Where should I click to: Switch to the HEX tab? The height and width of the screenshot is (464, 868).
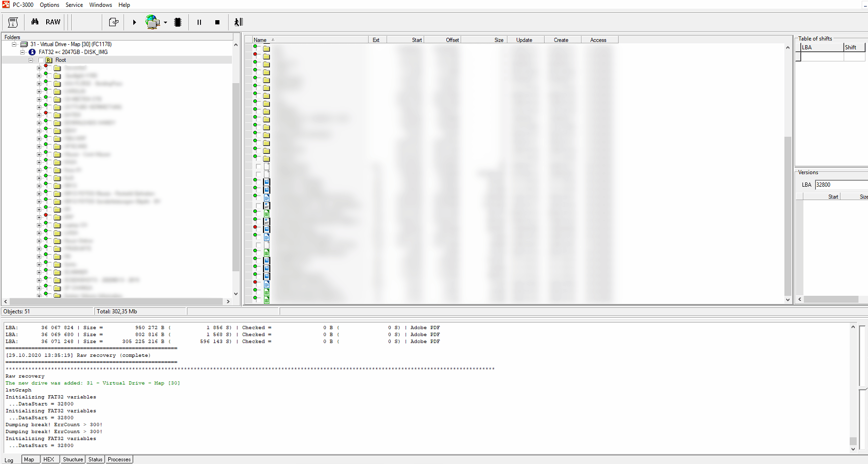tap(49, 460)
